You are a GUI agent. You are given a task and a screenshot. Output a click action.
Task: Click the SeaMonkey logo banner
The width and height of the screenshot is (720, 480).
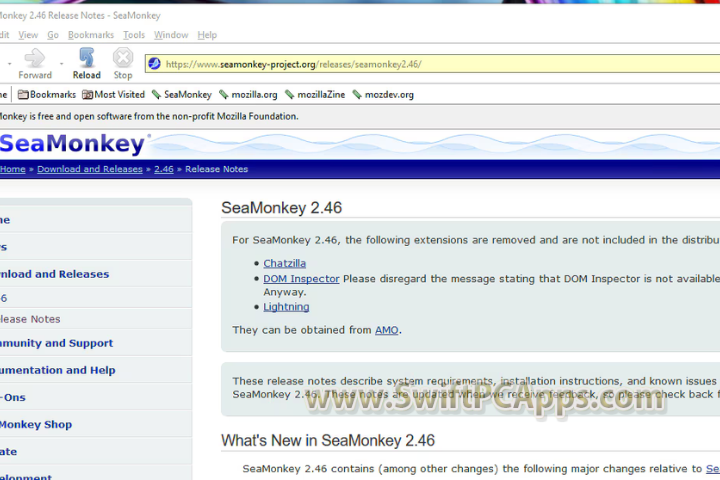coord(73,143)
